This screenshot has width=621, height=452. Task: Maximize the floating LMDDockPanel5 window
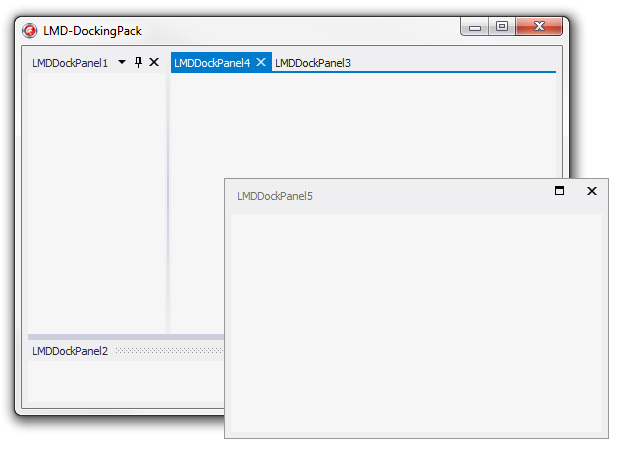pyautogui.click(x=559, y=191)
